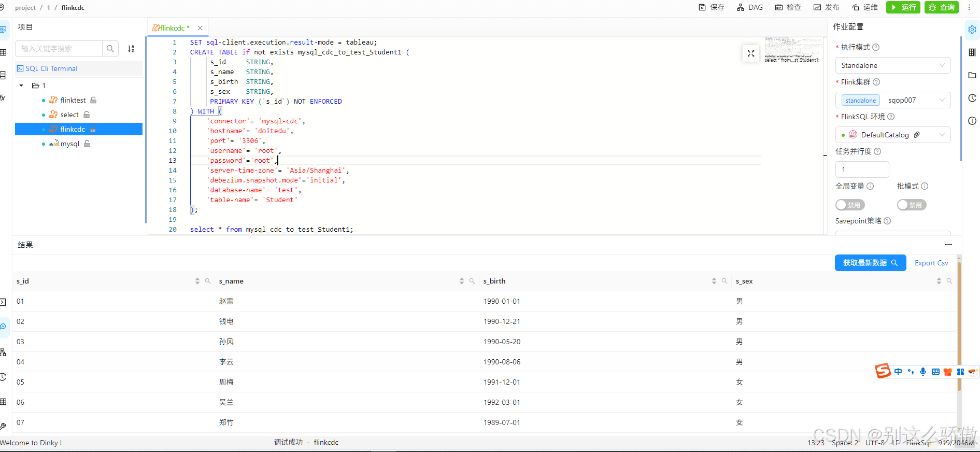This screenshot has width=980, height=452.
Task: Click the code minimap thumbnail
Action: pyautogui.click(x=793, y=50)
